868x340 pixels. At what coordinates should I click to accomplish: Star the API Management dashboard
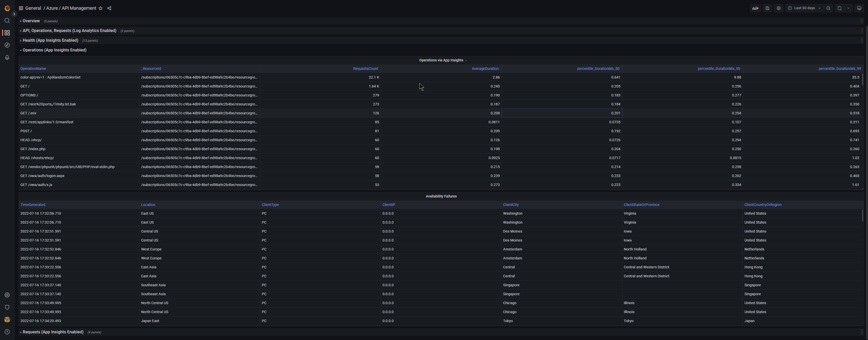click(x=101, y=8)
